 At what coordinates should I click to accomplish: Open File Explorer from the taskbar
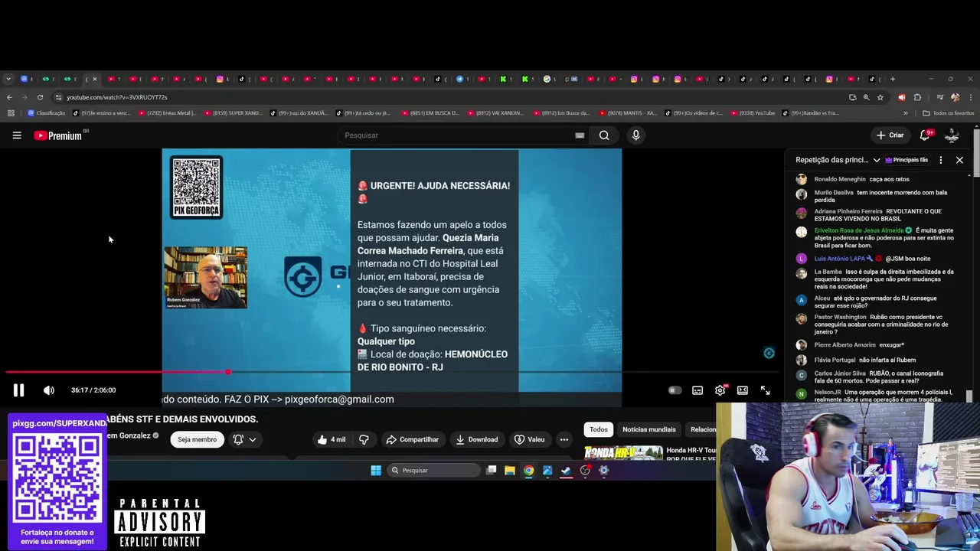tap(510, 471)
